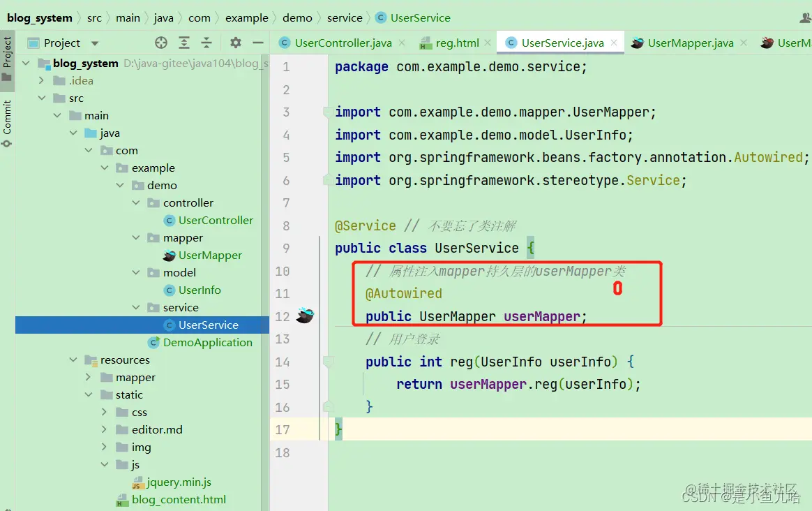Click service in the breadcrumb path
The height and width of the screenshot is (511, 812).
tap(345, 17)
